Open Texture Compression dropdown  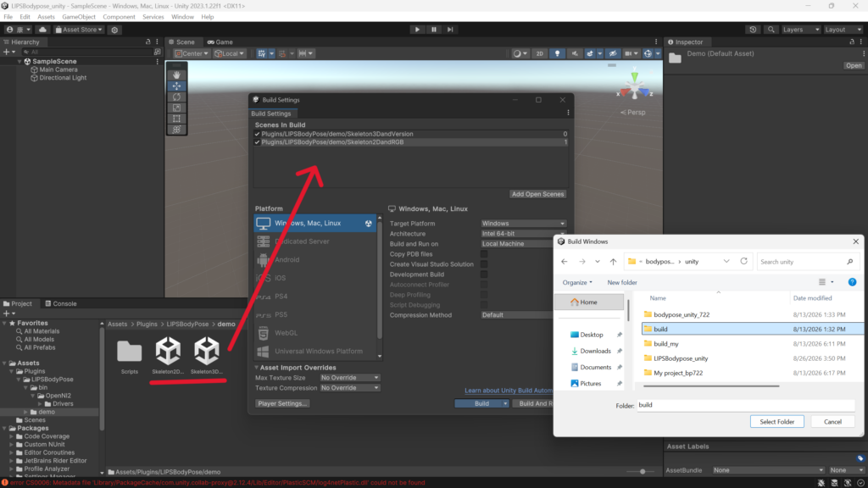pyautogui.click(x=350, y=388)
